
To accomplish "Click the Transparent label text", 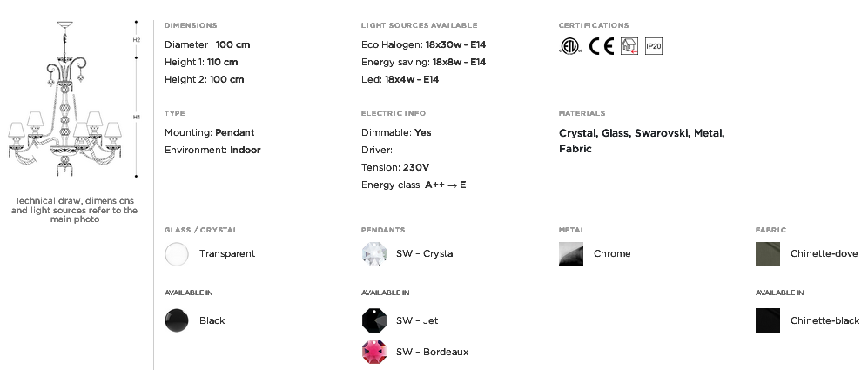I will 227,253.
